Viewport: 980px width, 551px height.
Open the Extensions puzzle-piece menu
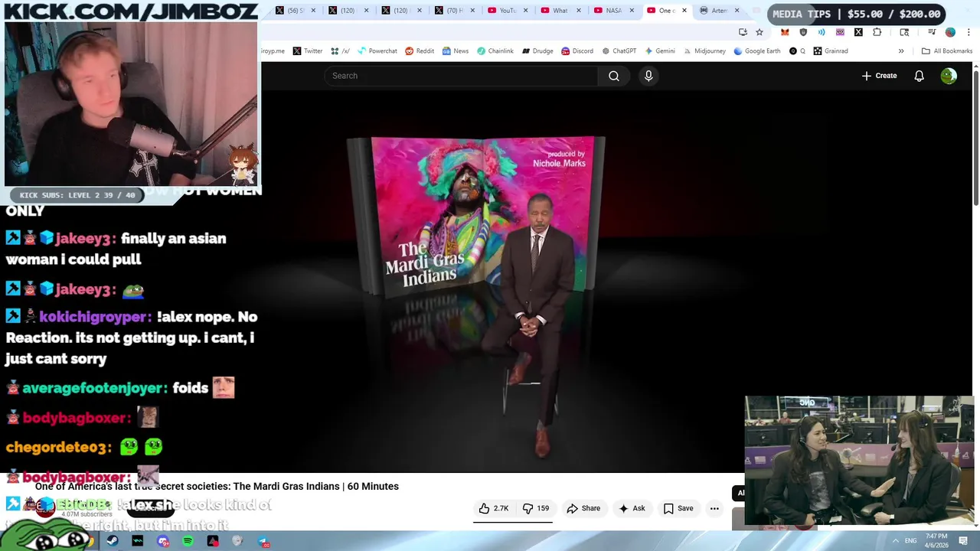click(x=877, y=32)
